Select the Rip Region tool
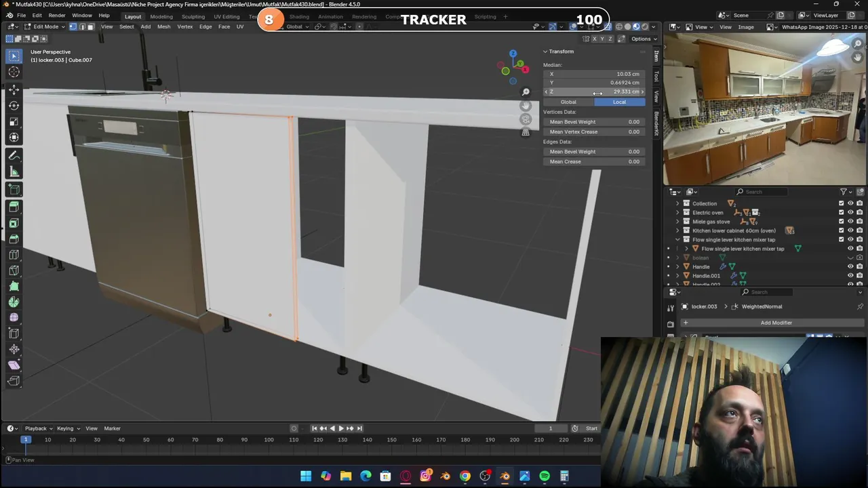This screenshot has width=868, height=488. point(14,381)
